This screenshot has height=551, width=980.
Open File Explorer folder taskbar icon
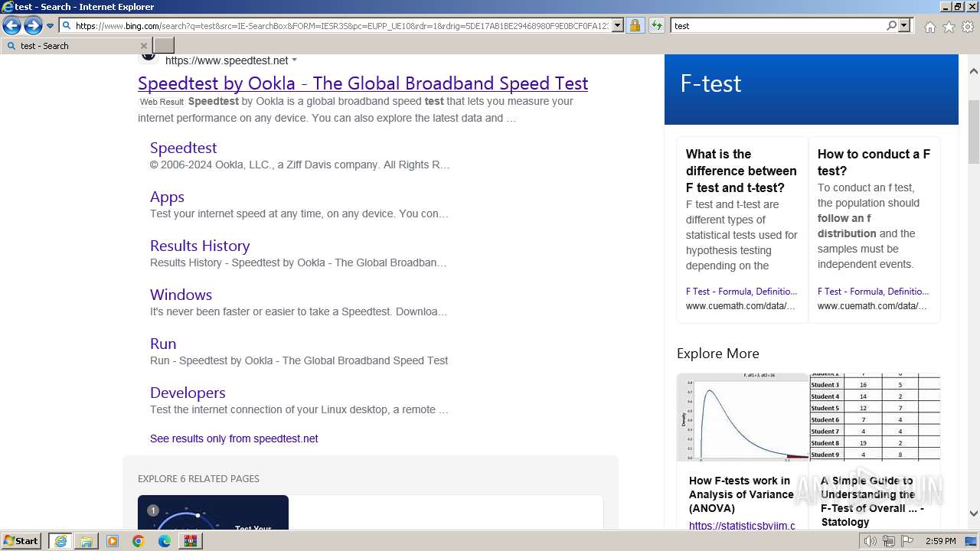[87, 541]
